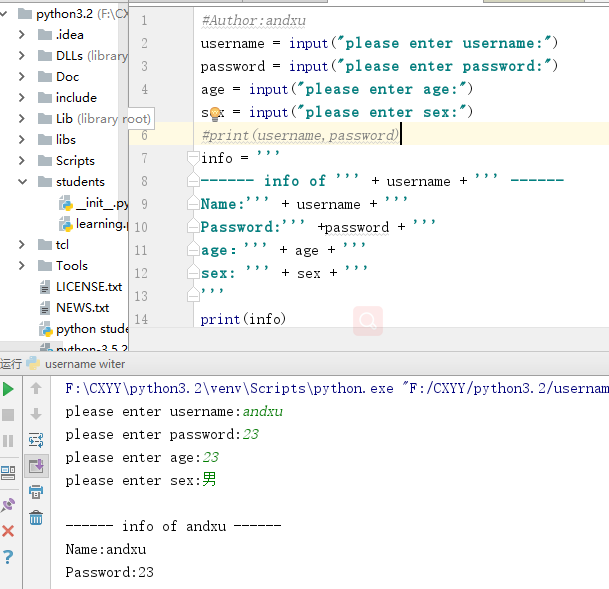The height and width of the screenshot is (589, 609).
Task: Expand the Scripts folder
Action: coord(22,160)
